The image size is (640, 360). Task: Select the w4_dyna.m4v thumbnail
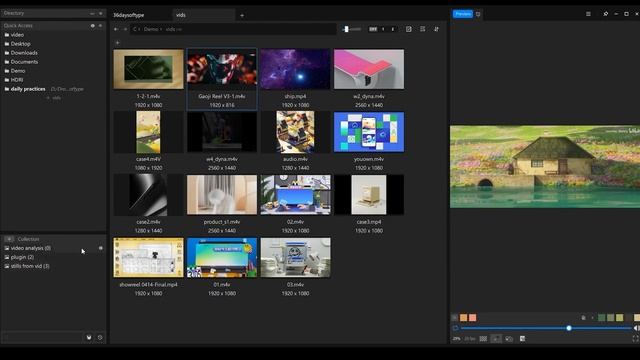coord(222,132)
